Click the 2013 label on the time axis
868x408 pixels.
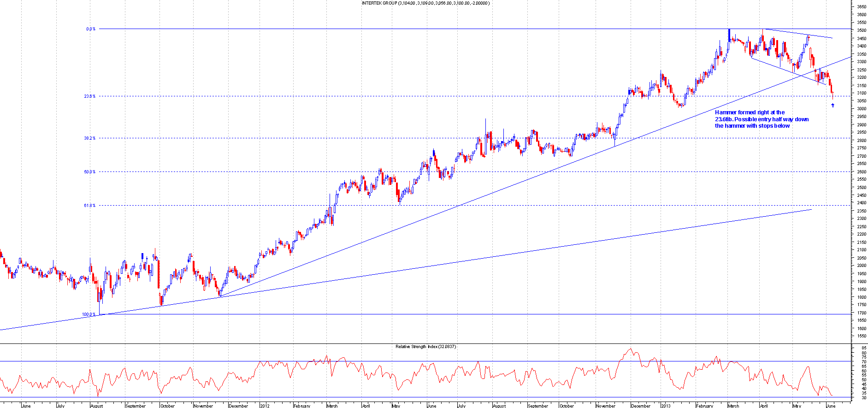[666, 406]
